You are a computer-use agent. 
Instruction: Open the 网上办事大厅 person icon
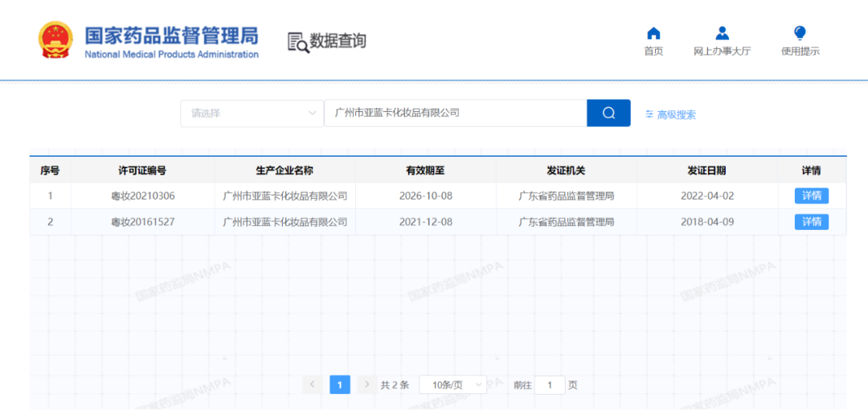(x=722, y=33)
